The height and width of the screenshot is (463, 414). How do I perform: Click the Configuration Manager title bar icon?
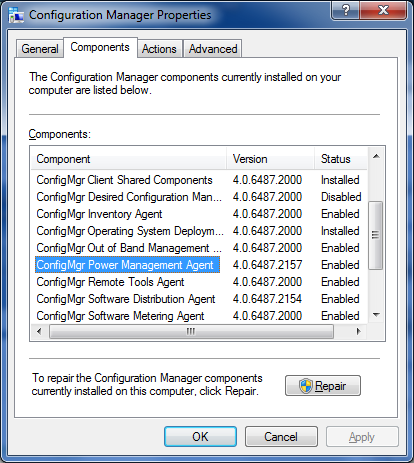click(16, 15)
